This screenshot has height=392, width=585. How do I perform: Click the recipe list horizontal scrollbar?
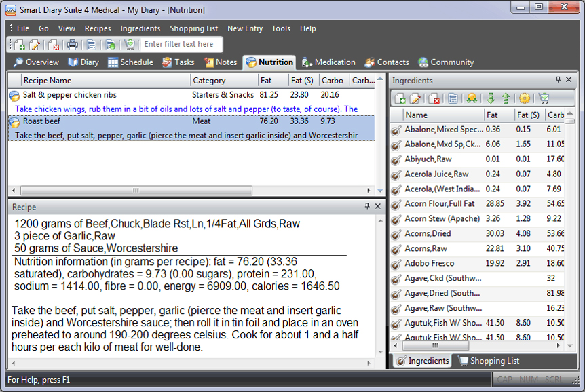[x=136, y=191]
